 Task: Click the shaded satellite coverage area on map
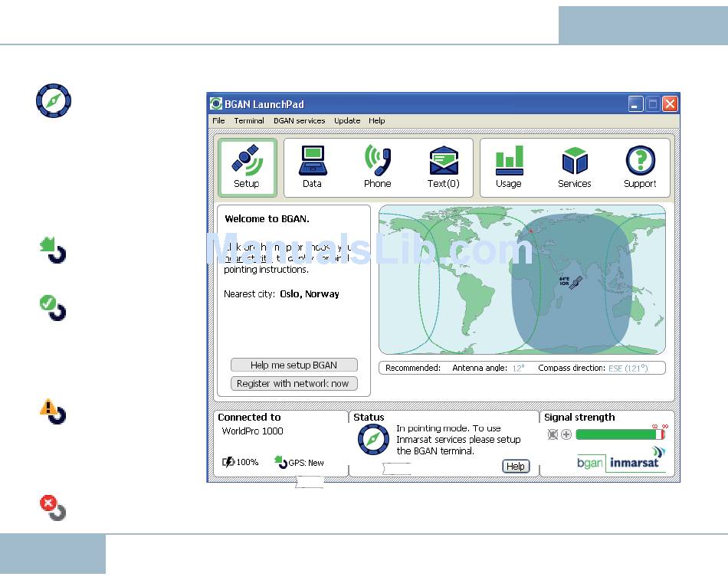click(572, 283)
